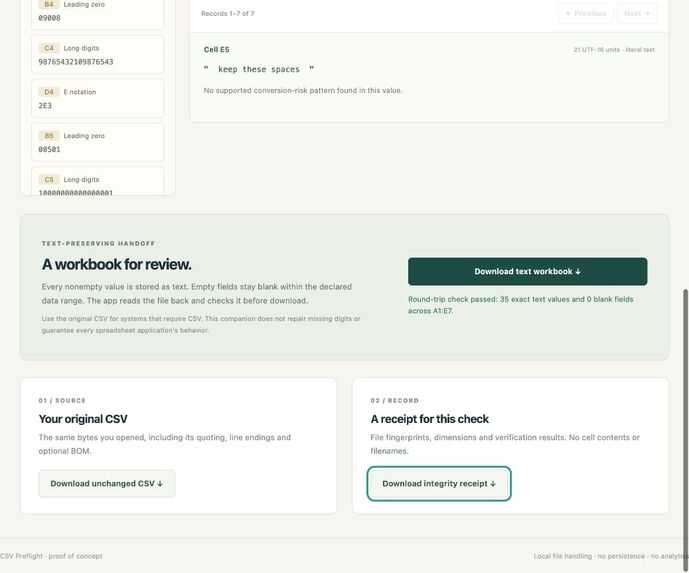The image size is (689, 573).
Task: Click value 98765432109876543
Action: 76,62
